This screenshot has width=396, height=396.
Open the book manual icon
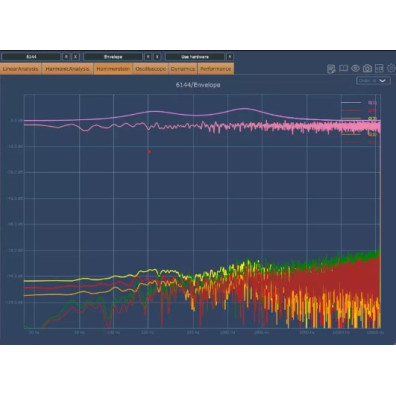tap(343, 68)
